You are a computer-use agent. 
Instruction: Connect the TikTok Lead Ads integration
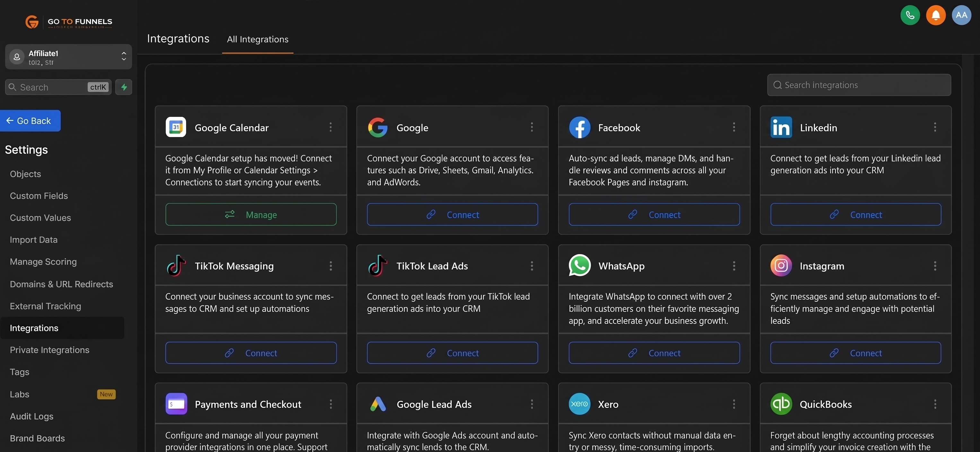point(452,353)
